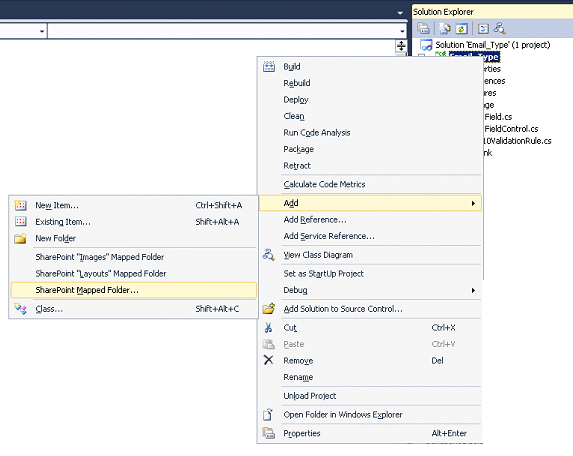The image size is (573, 456).
Task: Select View Class Diagram menu entry
Action: point(370,255)
